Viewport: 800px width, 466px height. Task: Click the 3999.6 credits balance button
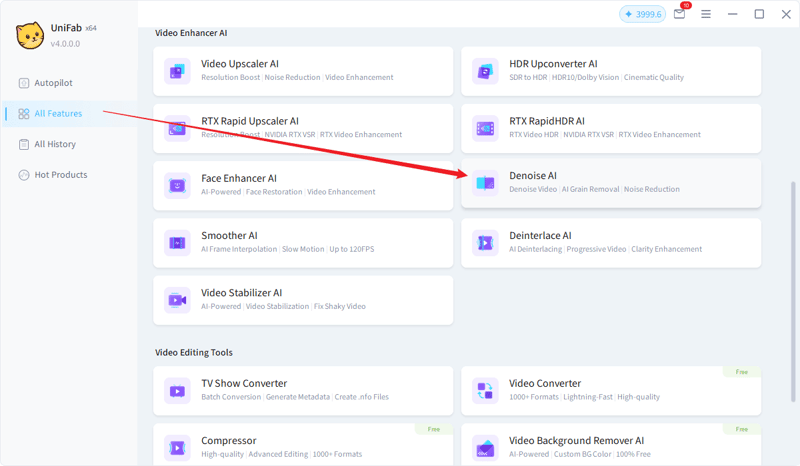tap(642, 14)
